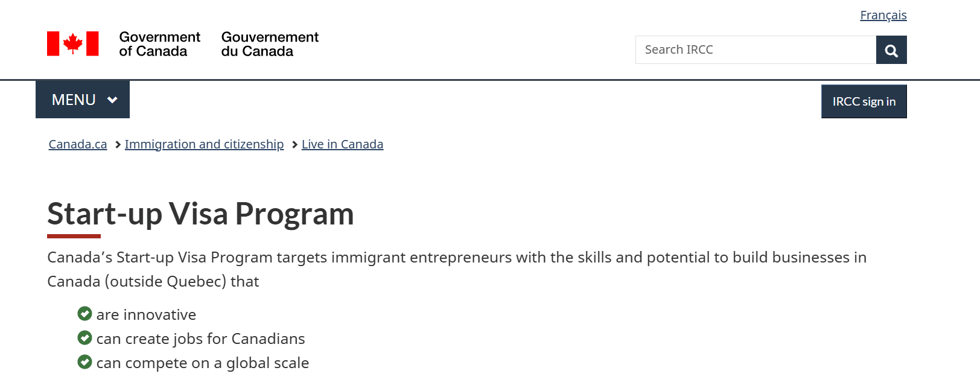The image size is (980, 388).
Task: Open the Canada.ca breadcrumb link
Action: tap(77, 144)
